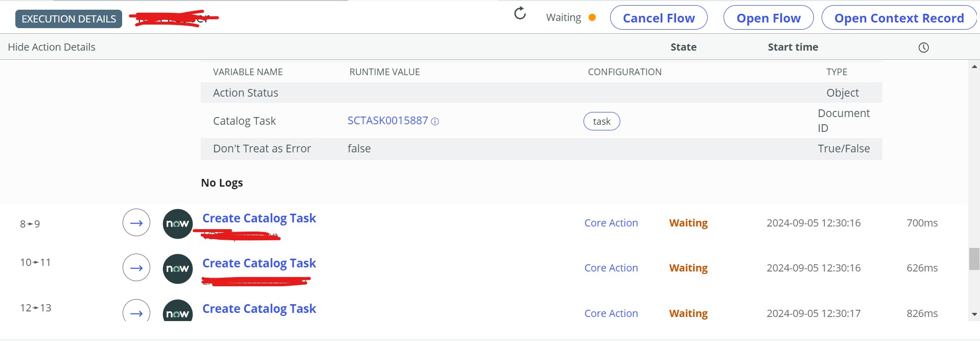Open the context record
The height and width of the screenshot is (341, 980).
[x=899, y=18]
